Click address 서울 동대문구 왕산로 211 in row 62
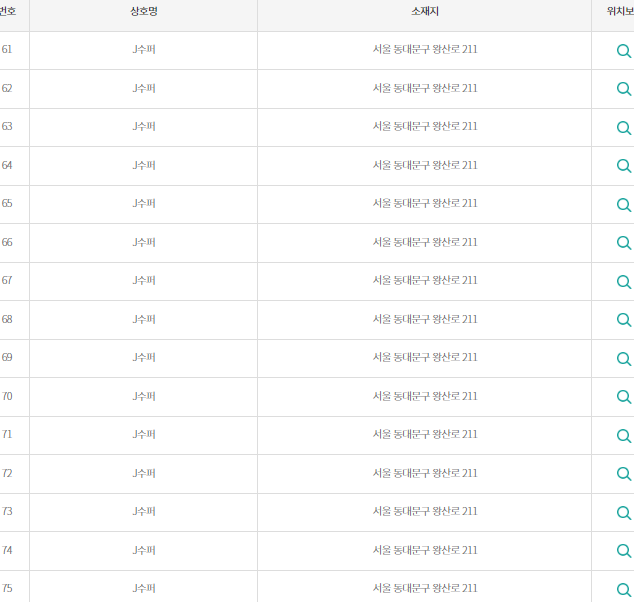 click(x=425, y=88)
